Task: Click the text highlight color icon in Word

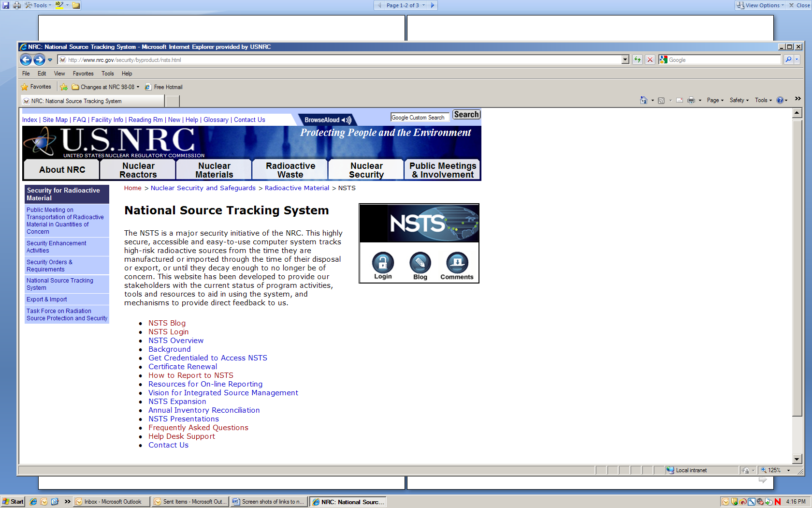Action: (x=59, y=5)
